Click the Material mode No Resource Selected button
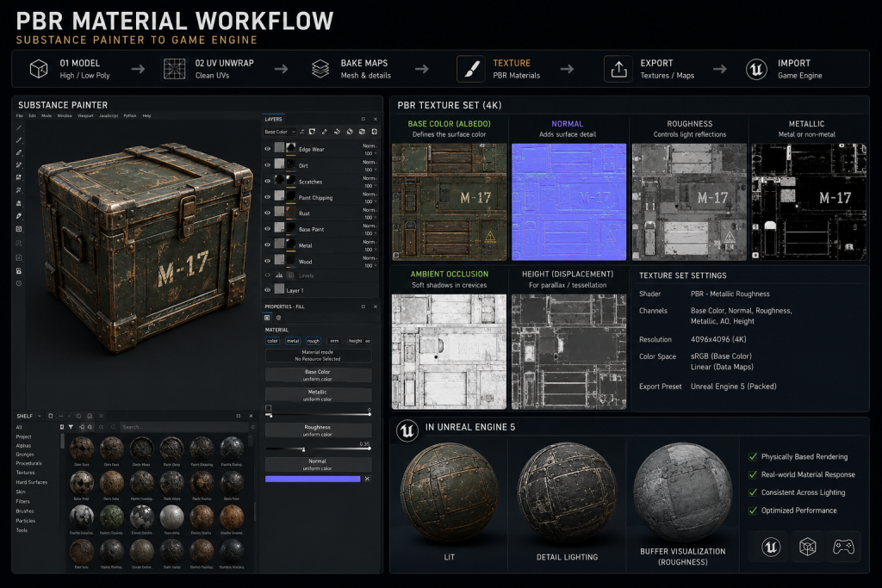The width and height of the screenshot is (882, 588). 318,356
